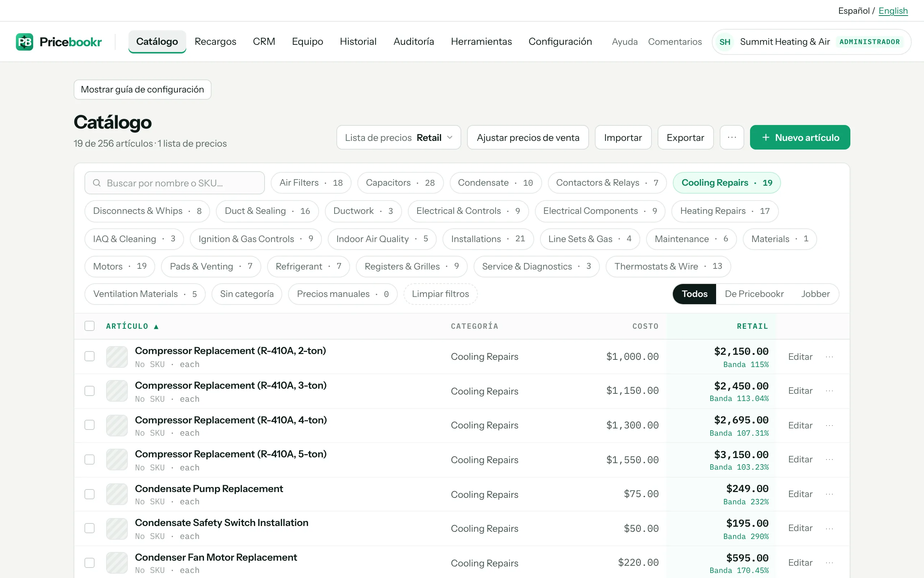Click the SH account avatar
The image size is (924, 578).
point(725,42)
